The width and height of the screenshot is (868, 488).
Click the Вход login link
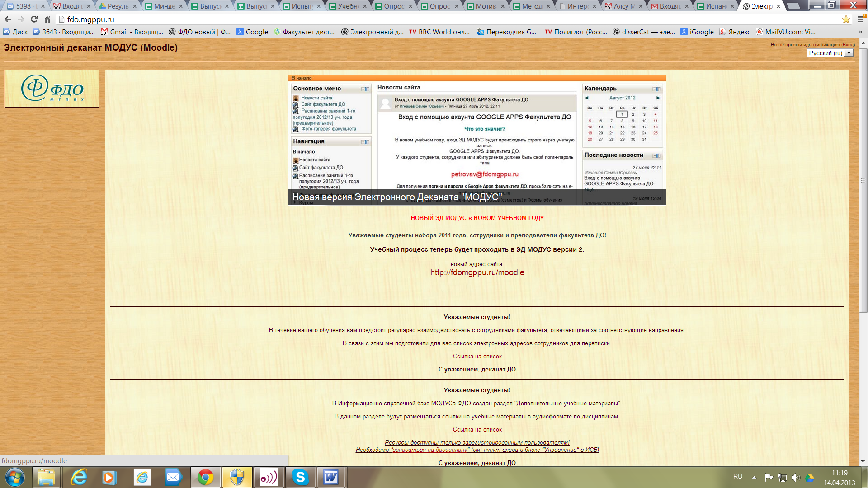click(848, 45)
